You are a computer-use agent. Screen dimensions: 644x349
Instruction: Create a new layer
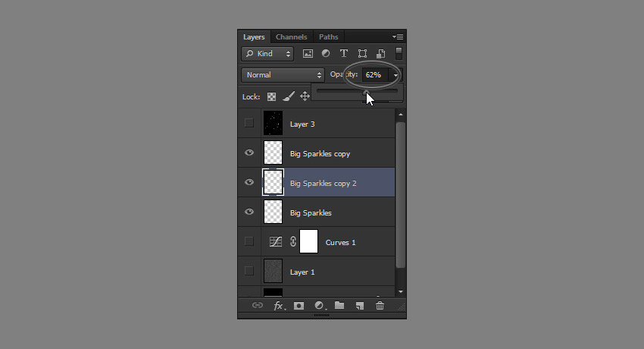tap(360, 306)
